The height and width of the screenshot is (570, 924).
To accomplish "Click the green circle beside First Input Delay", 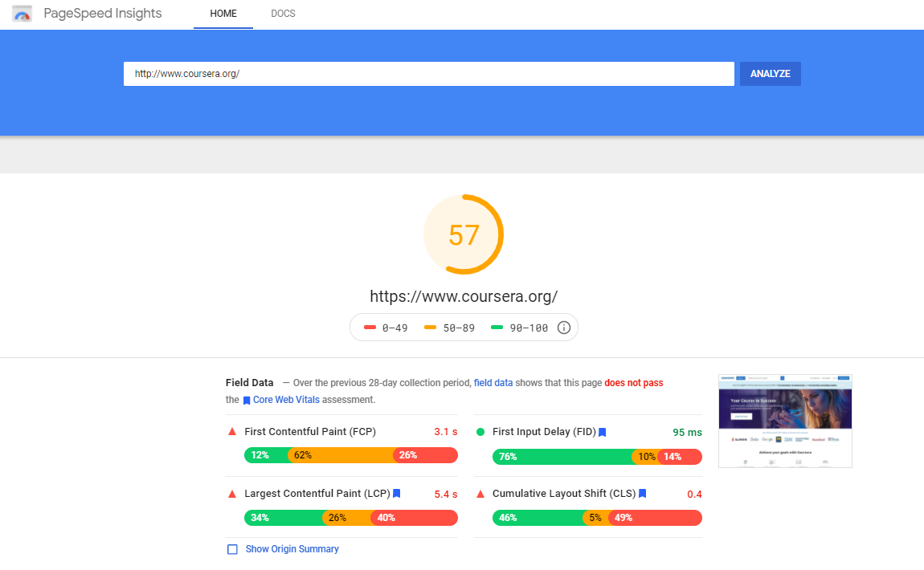I will coord(480,432).
